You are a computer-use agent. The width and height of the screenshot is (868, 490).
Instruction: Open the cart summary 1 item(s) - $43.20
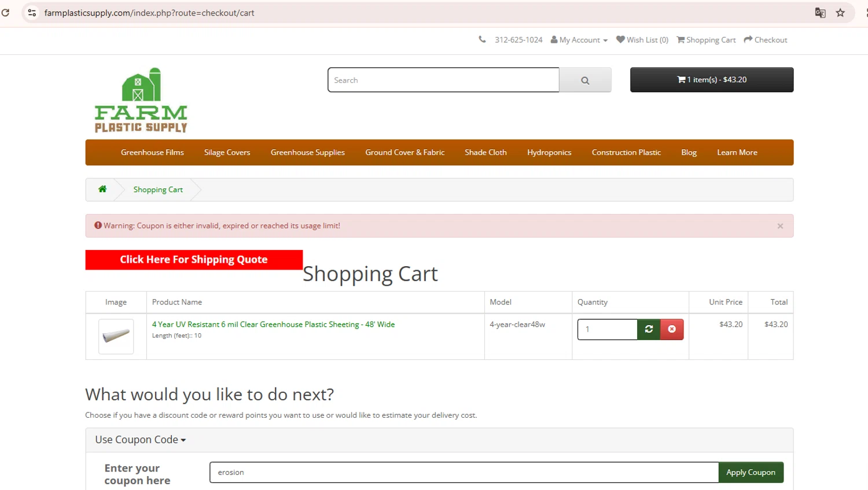[712, 80]
